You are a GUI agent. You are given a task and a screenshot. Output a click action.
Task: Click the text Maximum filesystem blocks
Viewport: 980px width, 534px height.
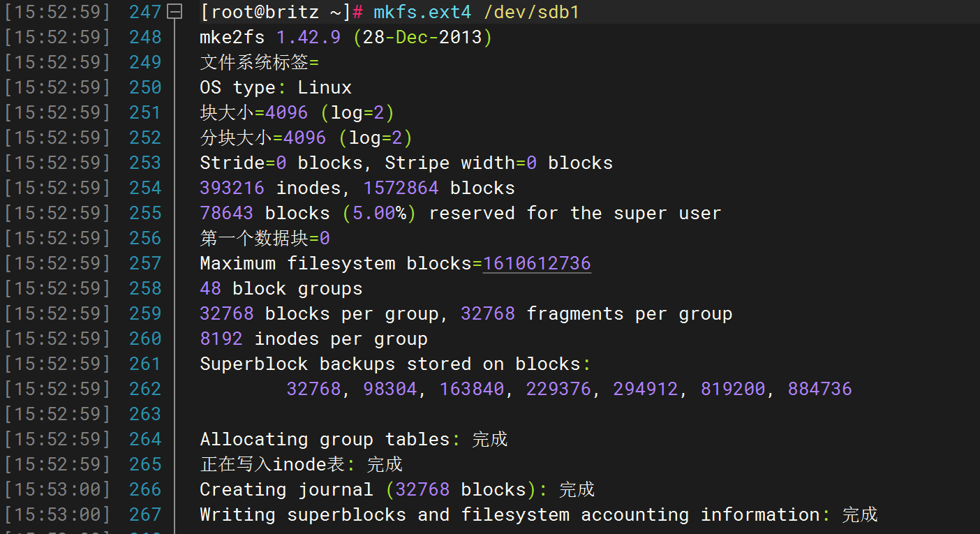[x=336, y=263]
